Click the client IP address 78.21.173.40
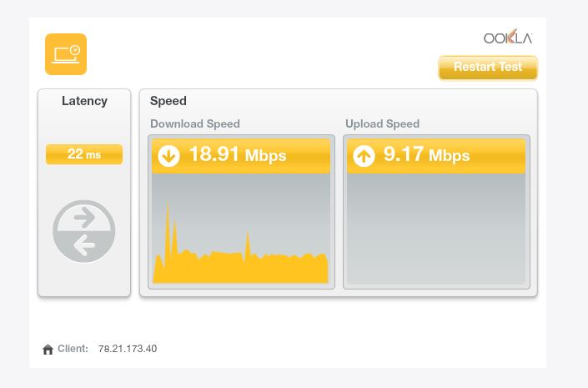Screen dimensions: 588x388 coord(128,349)
